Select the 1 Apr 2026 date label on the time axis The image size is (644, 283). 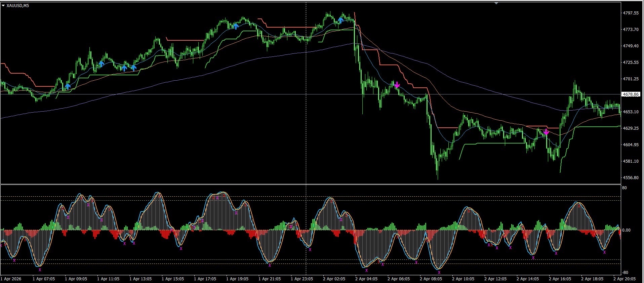pyautogui.click(x=11, y=279)
